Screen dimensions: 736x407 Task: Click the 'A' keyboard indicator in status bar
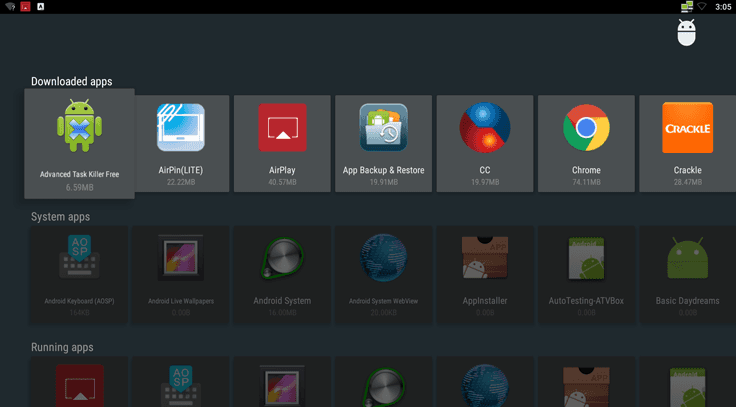click(x=41, y=7)
